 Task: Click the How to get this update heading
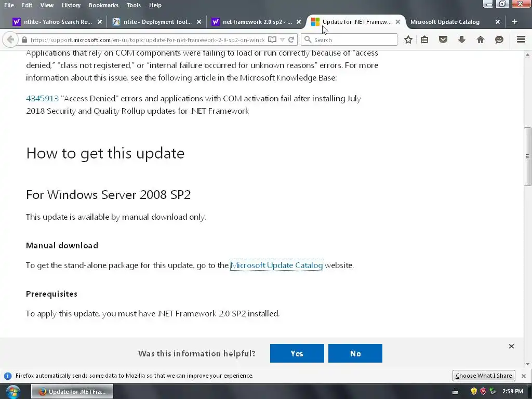[x=105, y=153]
